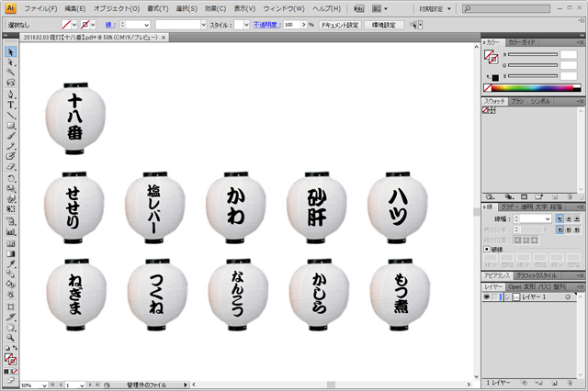The height and width of the screenshot is (391, 588).
Task: Expand the レイヤー 1 disclosure triangle
Action: click(506, 297)
